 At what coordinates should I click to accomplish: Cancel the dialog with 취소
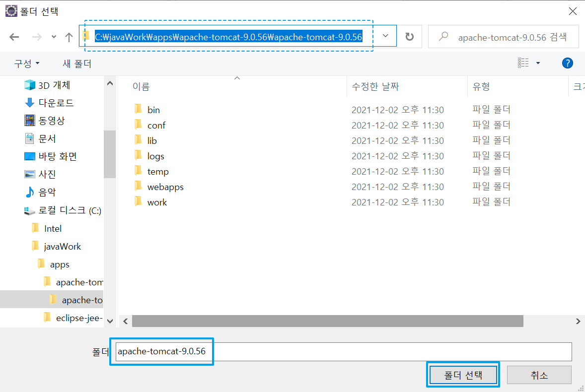(x=539, y=375)
